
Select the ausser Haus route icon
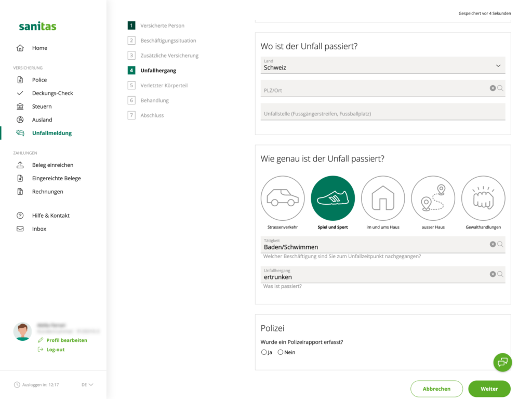click(433, 198)
